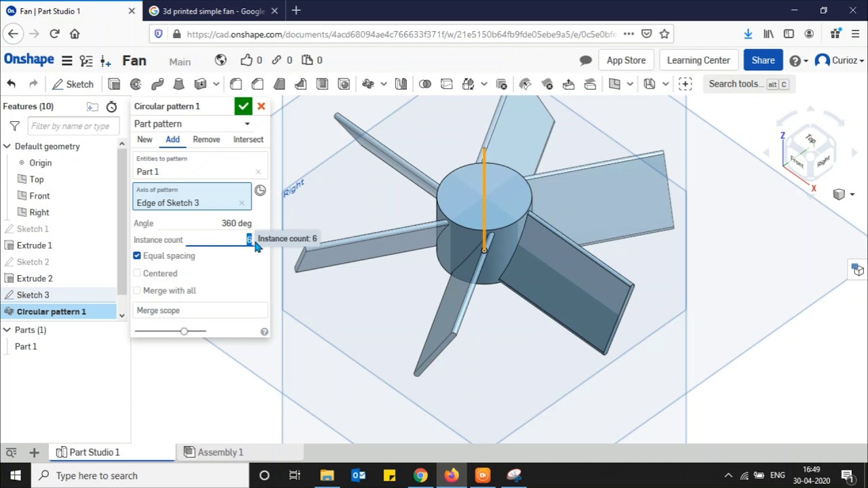Click the Share button

coord(763,60)
